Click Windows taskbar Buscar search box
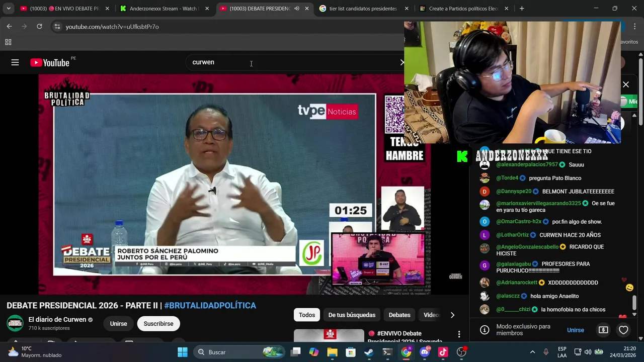Screen dimensions: 644x362 tap(240, 352)
